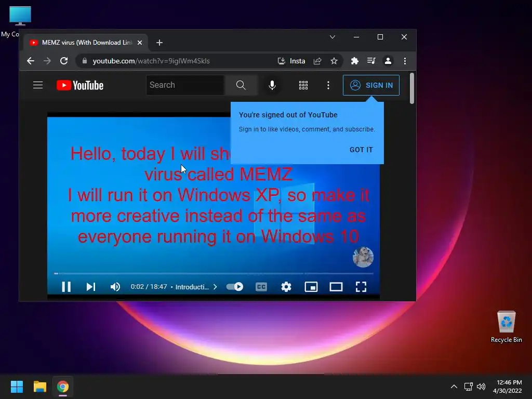532x399 pixels.
Task: Open the Windows Start menu
Action: click(x=17, y=387)
